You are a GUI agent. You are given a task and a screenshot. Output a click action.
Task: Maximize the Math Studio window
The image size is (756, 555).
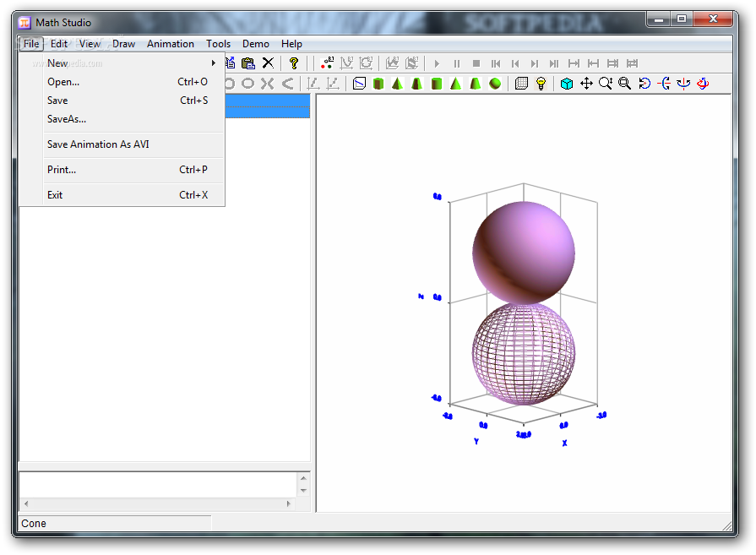pyautogui.click(x=682, y=19)
